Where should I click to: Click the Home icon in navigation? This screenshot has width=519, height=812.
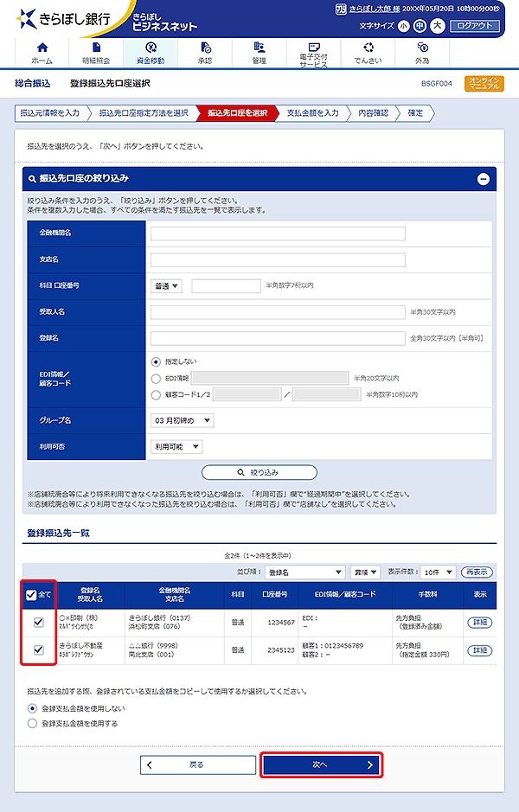coord(42,48)
